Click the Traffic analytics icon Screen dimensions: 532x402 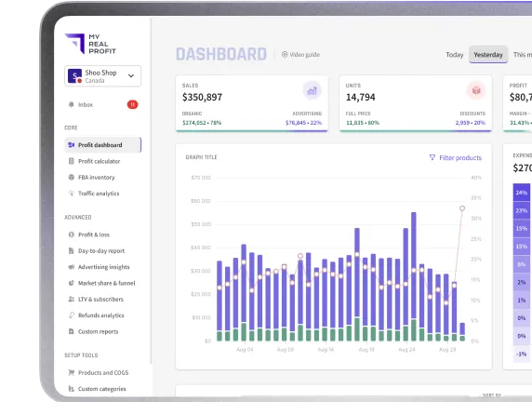pyautogui.click(x=72, y=194)
